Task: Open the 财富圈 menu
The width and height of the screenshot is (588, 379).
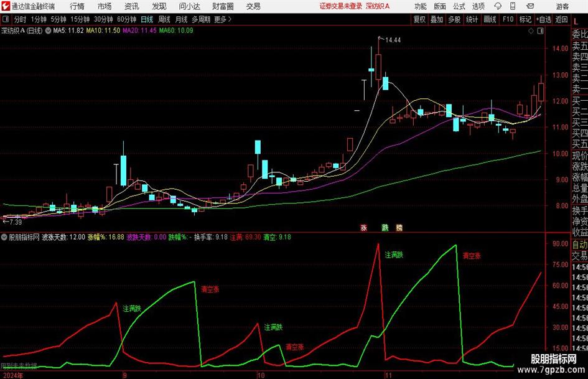Action: (223, 6)
